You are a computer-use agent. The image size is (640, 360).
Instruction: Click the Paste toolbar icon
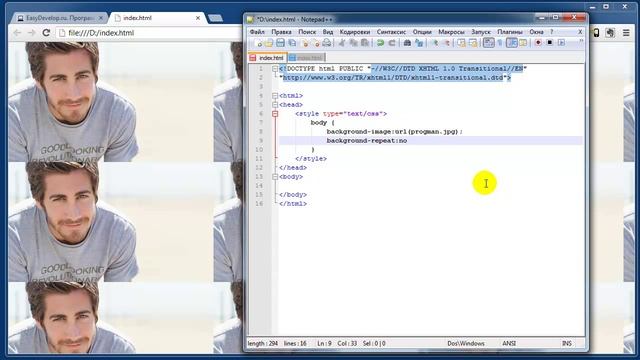365,43
